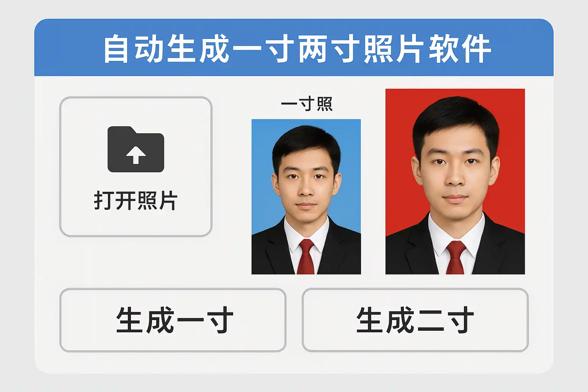Image resolution: width=588 pixels, height=392 pixels.
Task: Click the 生成二寸 button
Action: [x=415, y=320]
